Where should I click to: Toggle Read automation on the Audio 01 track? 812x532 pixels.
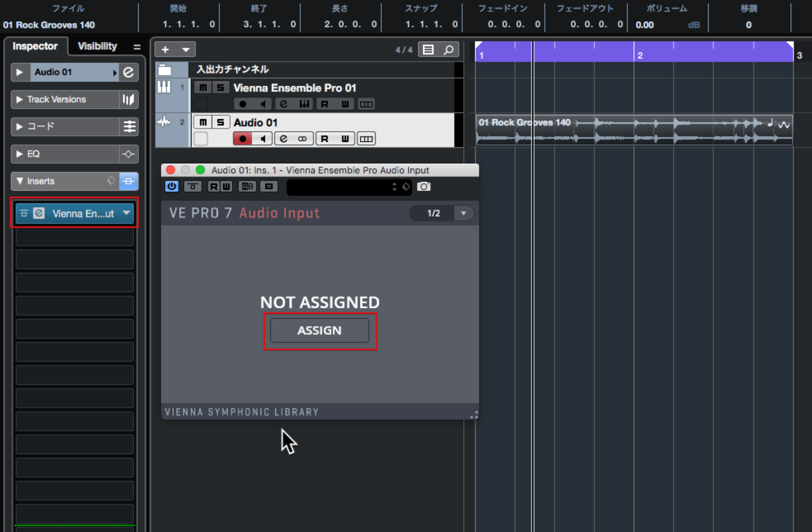(x=325, y=139)
